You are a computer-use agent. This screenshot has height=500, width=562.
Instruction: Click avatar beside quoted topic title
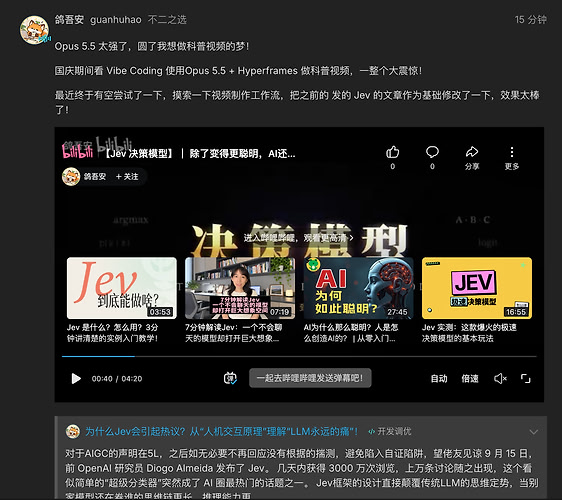(73, 431)
